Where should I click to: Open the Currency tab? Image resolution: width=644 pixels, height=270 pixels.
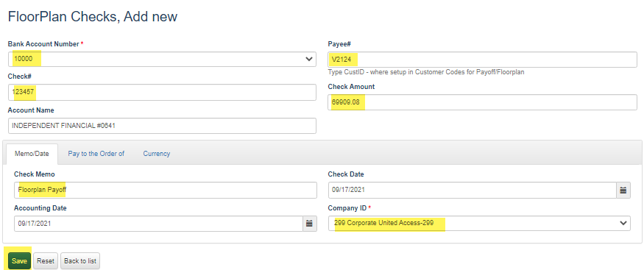click(157, 154)
